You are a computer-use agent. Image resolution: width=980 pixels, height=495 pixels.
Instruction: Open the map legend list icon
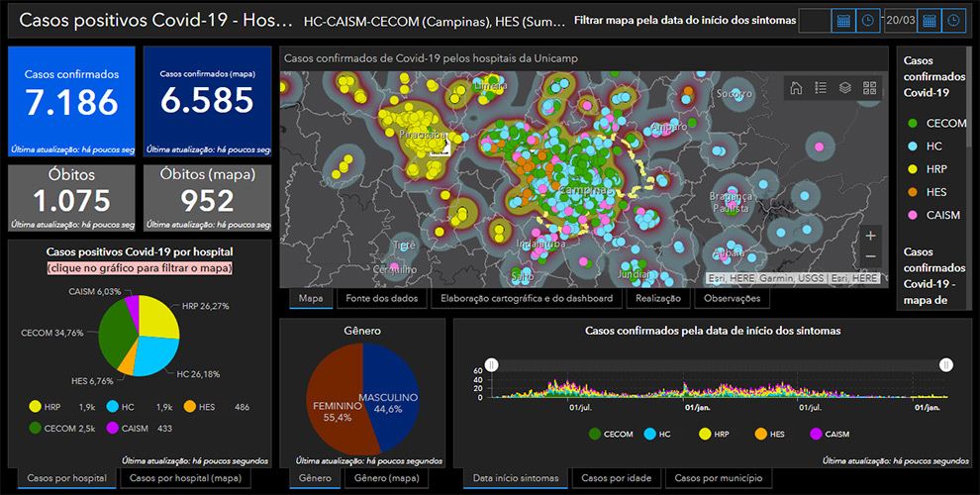click(x=821, y=87)
